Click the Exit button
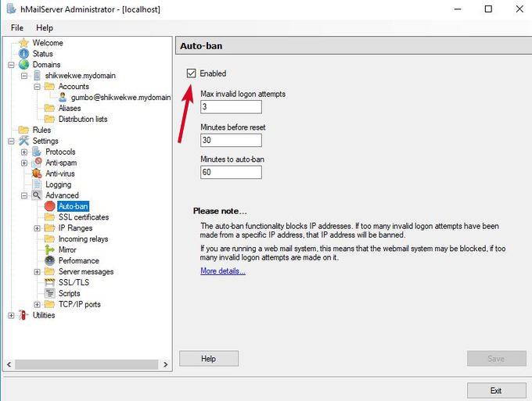Viewport: 532px width, 401px height. click(496, 391)
